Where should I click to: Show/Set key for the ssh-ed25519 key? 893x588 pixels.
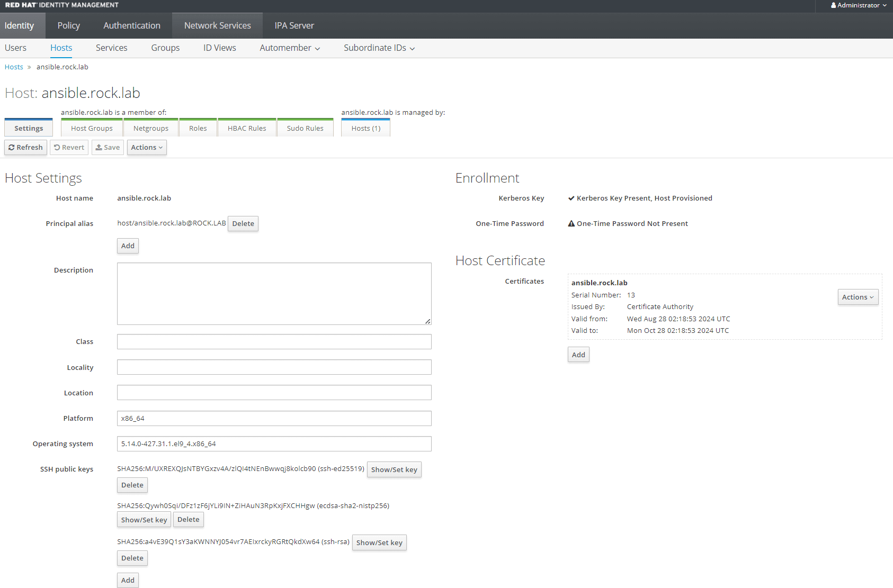394,469
